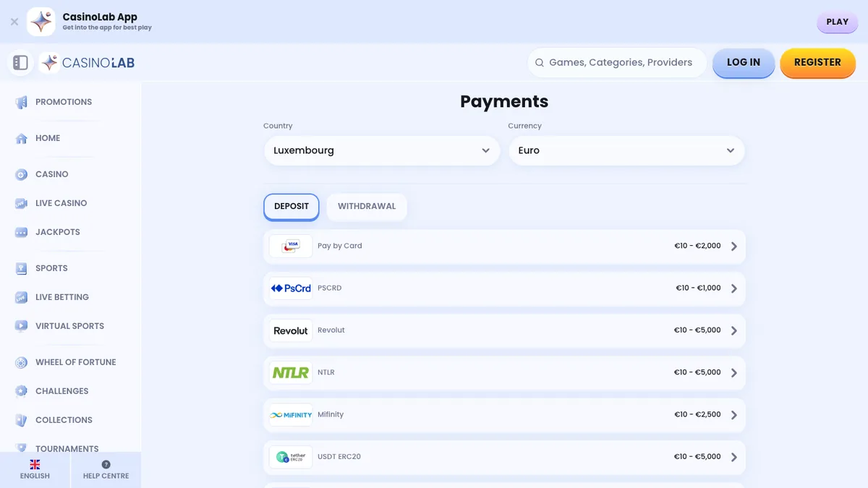The width and height of the screenshot is (868, 488).
Task: Expand the Pay by Card row chevron
Action: point(734,246)
